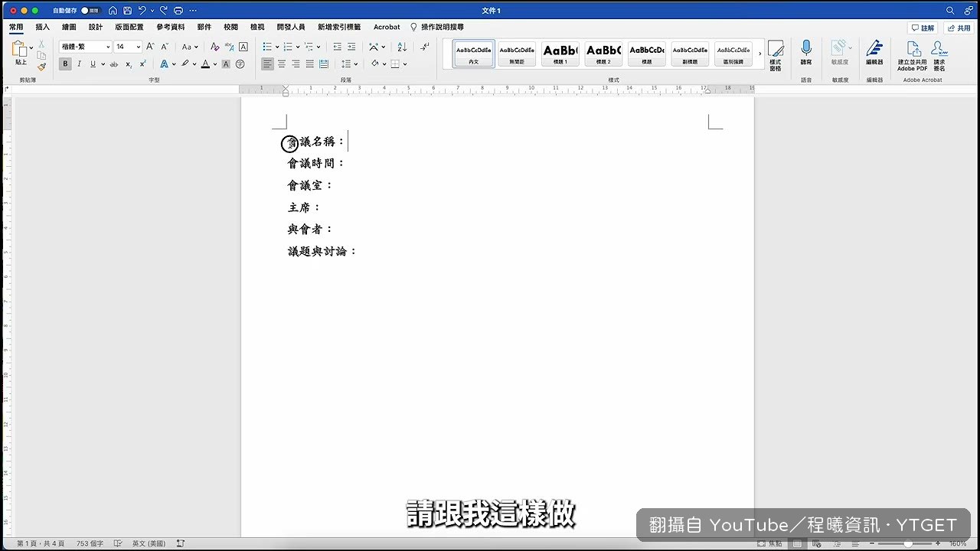Expand the styles gallery with the arrow

(x=760, y=54)
